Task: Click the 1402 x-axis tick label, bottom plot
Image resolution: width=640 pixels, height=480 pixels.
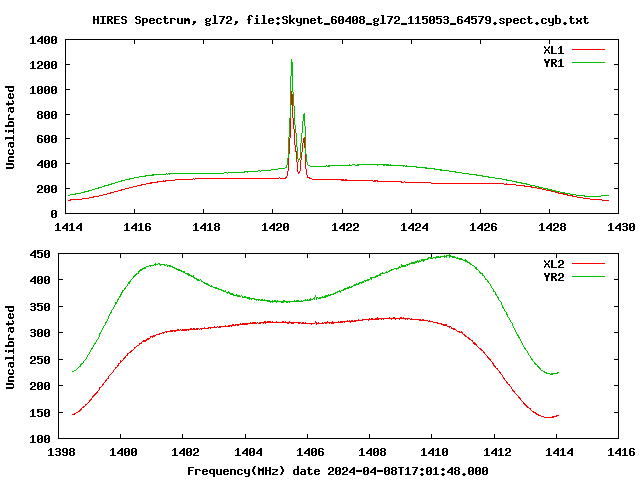Action: [185, 452]
